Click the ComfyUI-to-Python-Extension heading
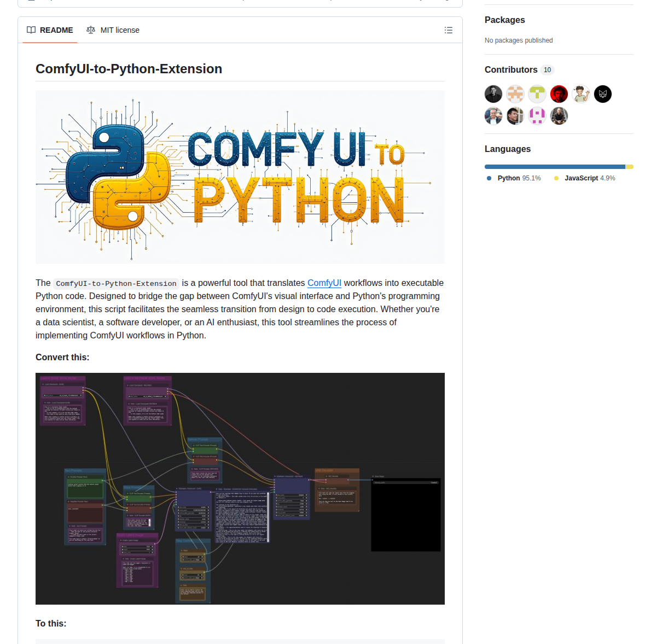 [x=129, y=69]
